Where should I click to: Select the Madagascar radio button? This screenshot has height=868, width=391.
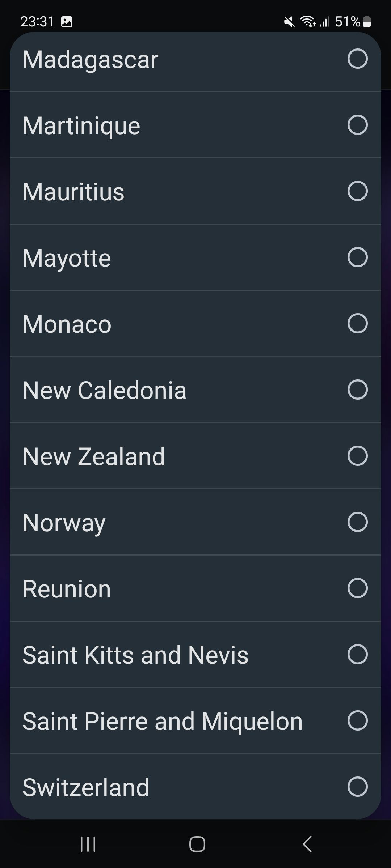click(357, 59)
